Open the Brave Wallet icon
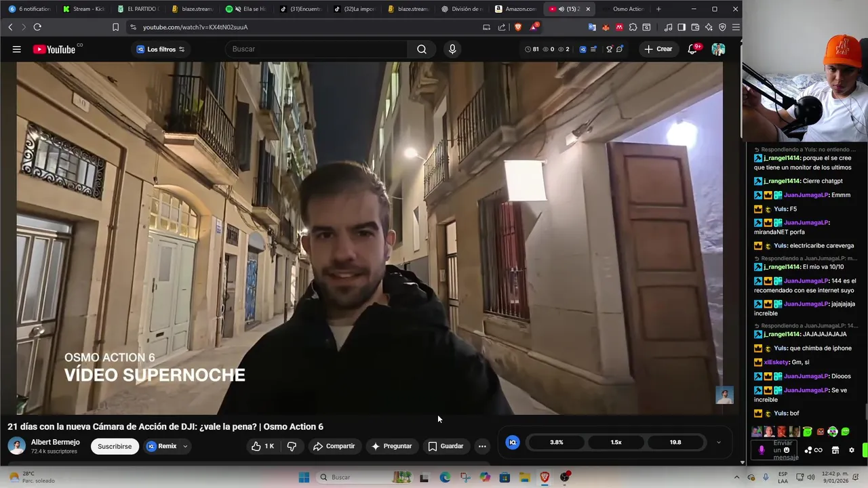 [x=695, y=27]
